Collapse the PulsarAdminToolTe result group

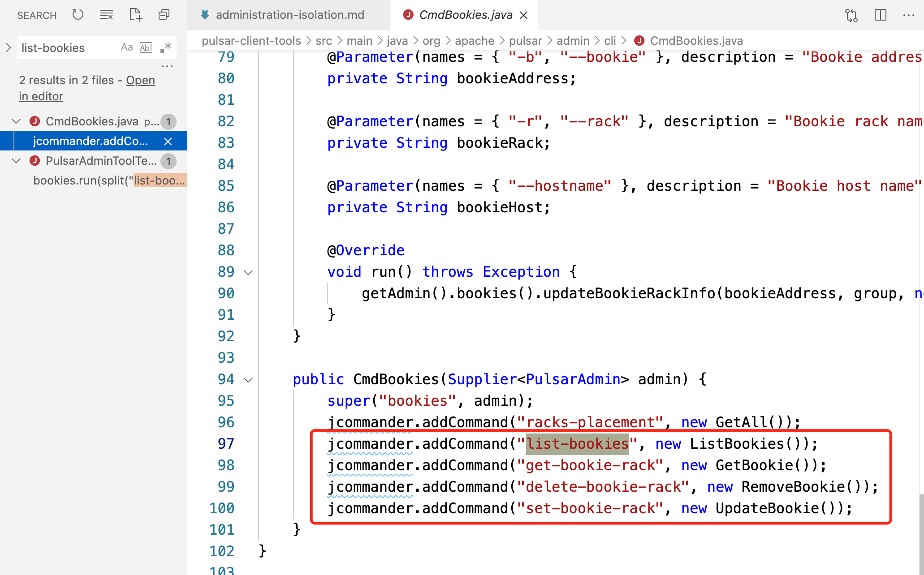(x=16, y=161)
